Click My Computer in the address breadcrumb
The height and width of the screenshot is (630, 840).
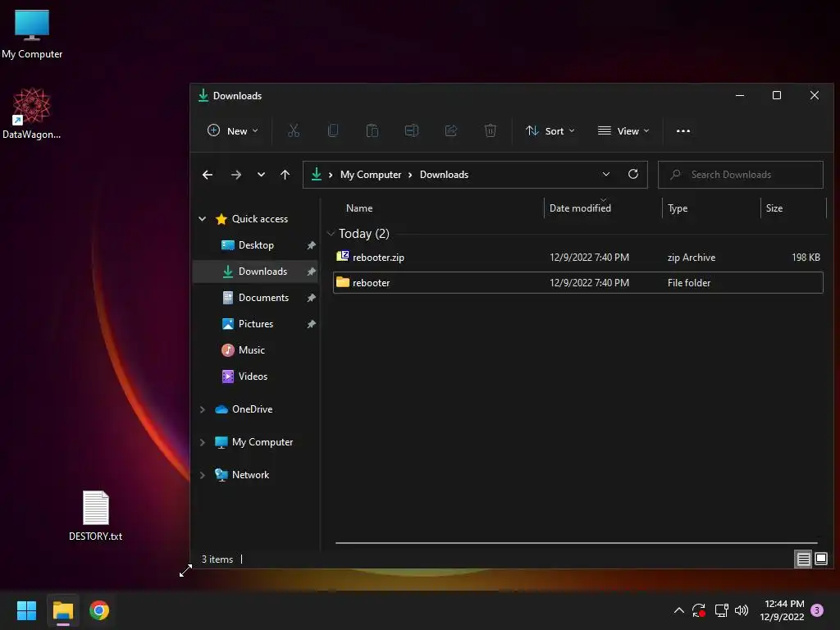370,175
